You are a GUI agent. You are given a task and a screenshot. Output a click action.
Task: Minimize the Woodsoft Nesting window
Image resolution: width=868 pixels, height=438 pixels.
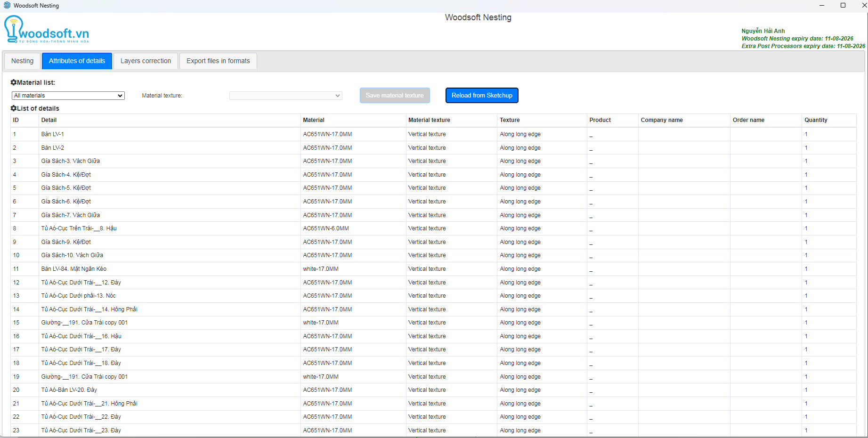(x=821, y=5)
